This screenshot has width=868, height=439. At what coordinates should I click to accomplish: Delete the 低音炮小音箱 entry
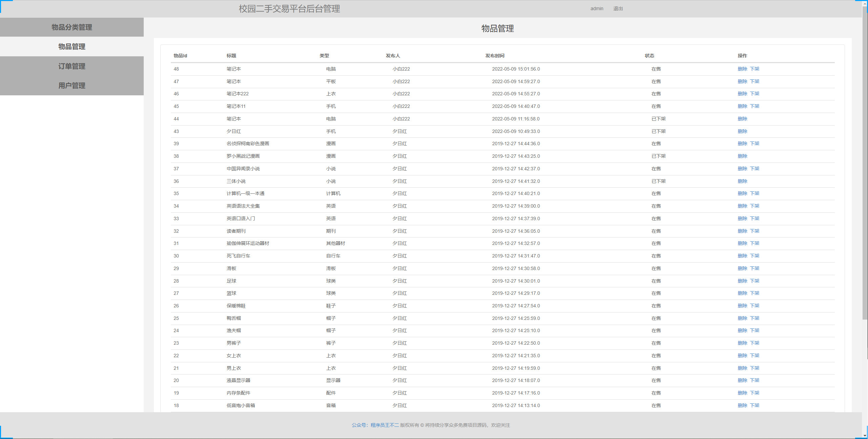coord(743,405)
